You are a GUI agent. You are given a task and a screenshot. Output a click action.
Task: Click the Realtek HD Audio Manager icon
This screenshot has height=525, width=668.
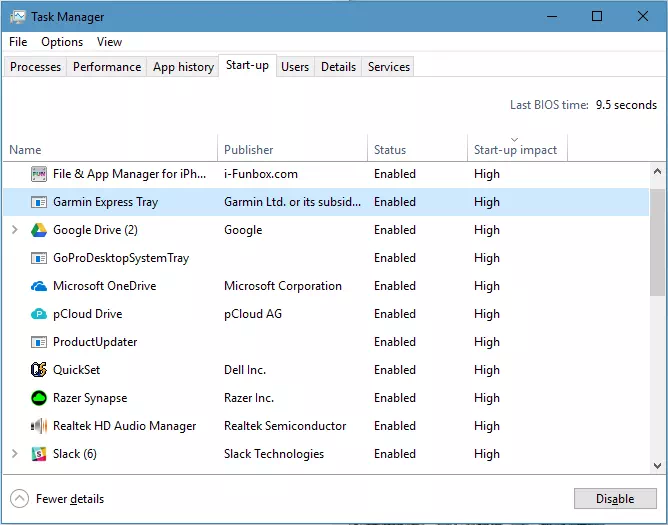[39, 426]
